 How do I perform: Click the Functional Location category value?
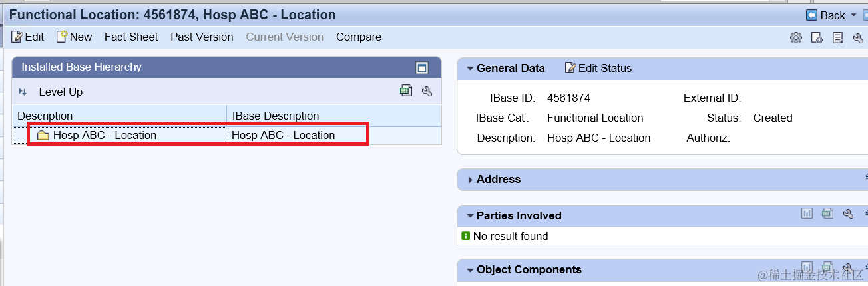point(595,118)
